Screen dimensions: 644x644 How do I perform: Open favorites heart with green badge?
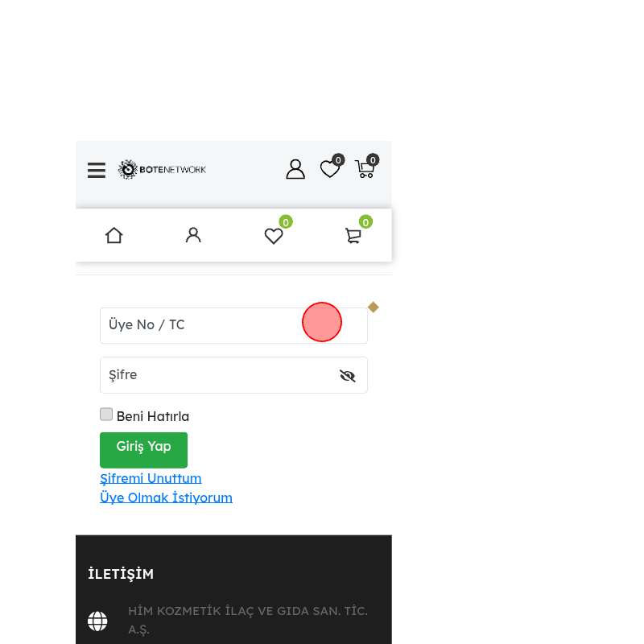[277, 231]
